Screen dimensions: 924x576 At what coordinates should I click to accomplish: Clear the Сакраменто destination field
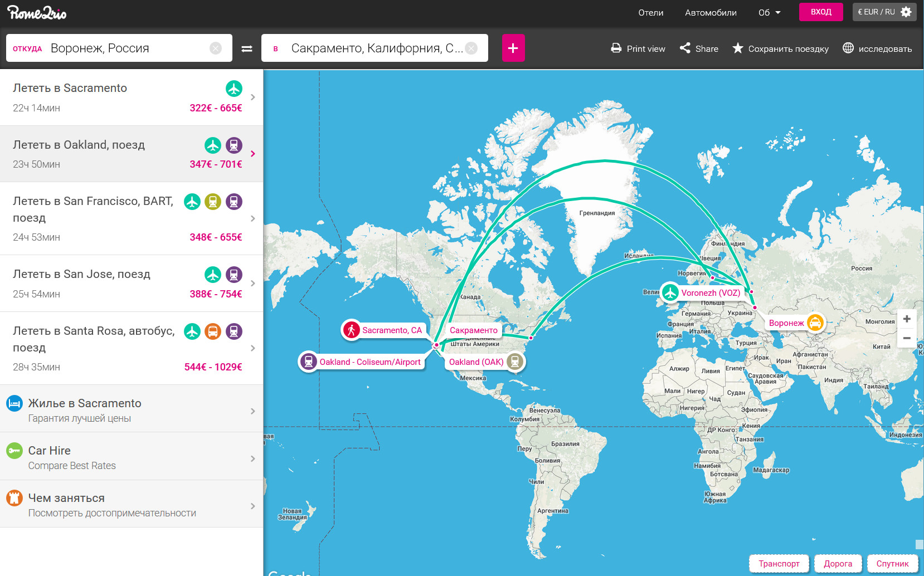471,48
